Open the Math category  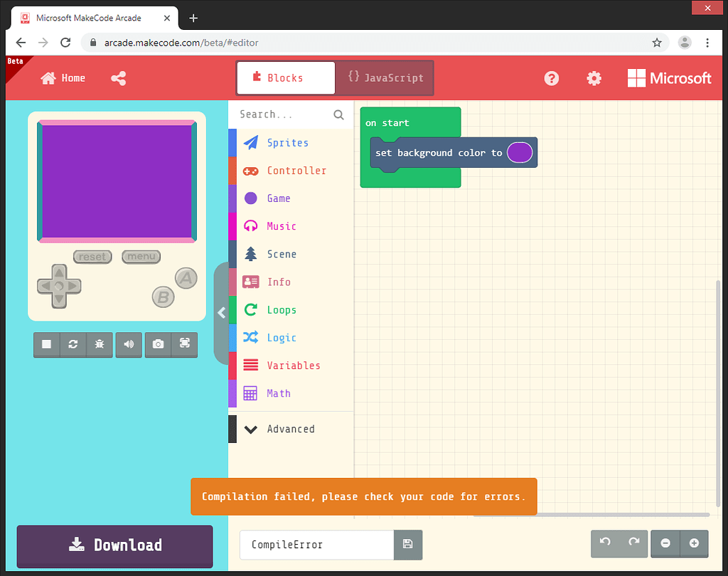(291, 393)
